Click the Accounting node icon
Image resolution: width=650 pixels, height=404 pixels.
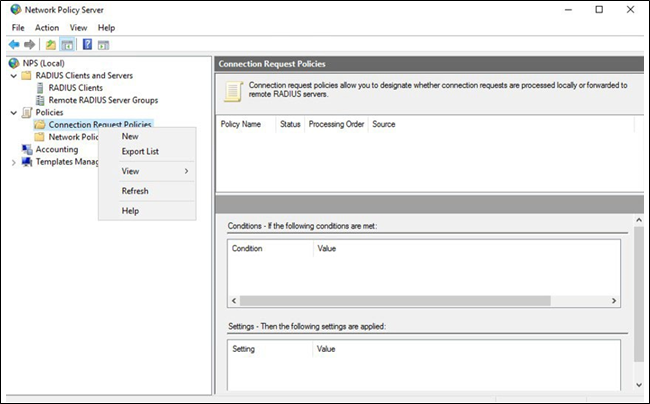[x=27, y=149]
